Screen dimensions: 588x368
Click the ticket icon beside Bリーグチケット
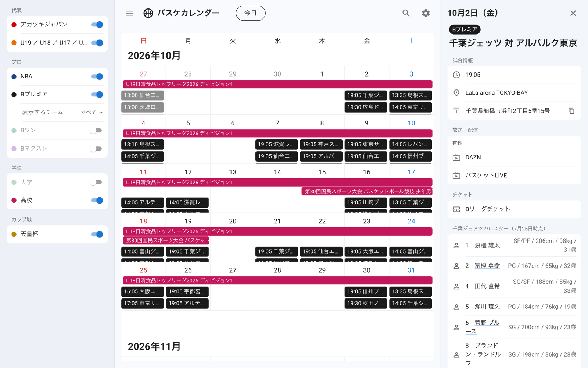[x=456, y=209]
